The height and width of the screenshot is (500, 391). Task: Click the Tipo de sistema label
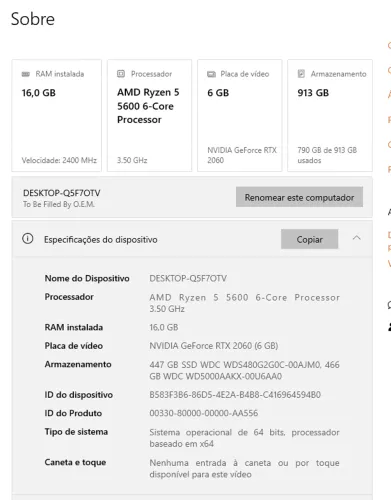tap(76, 432)
